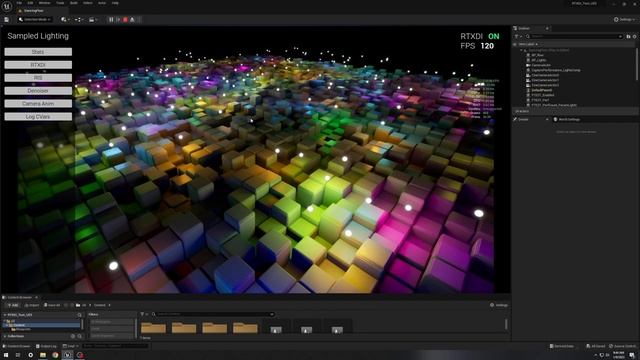Focus the Content Browser search field
The image size is (640, 360).
pos(214,314)
